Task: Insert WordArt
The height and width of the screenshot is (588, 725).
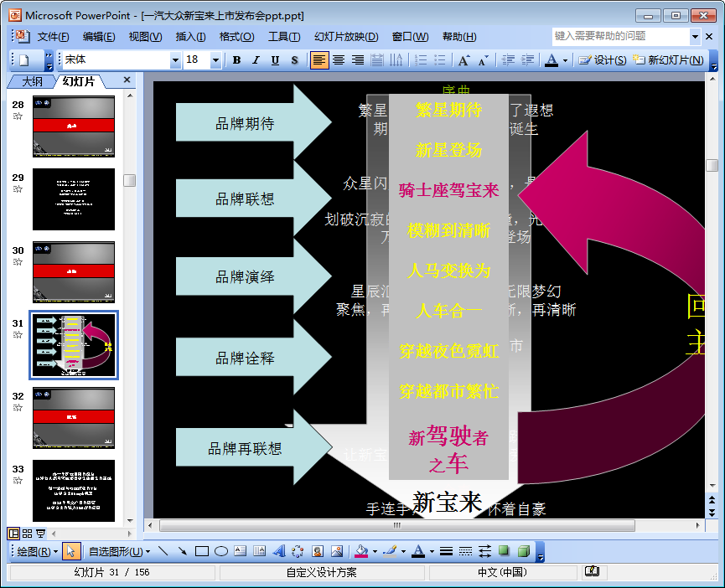Action: click(x=279, y=551)
